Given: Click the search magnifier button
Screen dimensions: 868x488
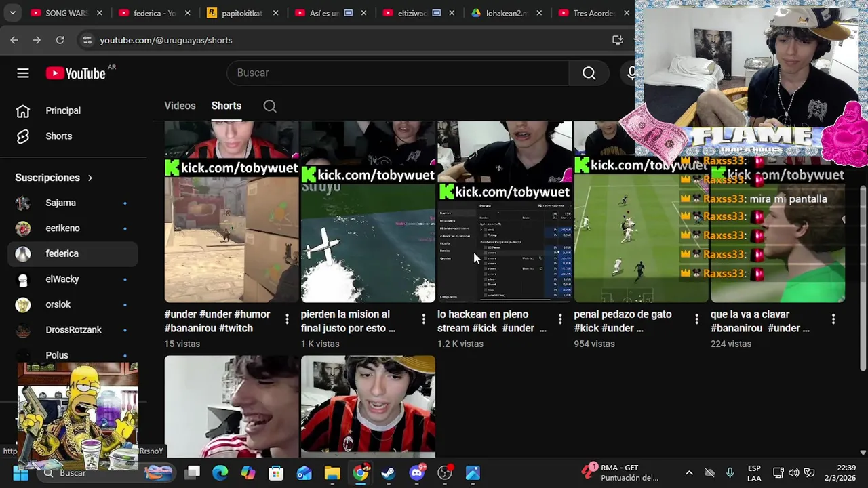Looking at the screenshot, I should pyautogui.click(x=589, y=73).
